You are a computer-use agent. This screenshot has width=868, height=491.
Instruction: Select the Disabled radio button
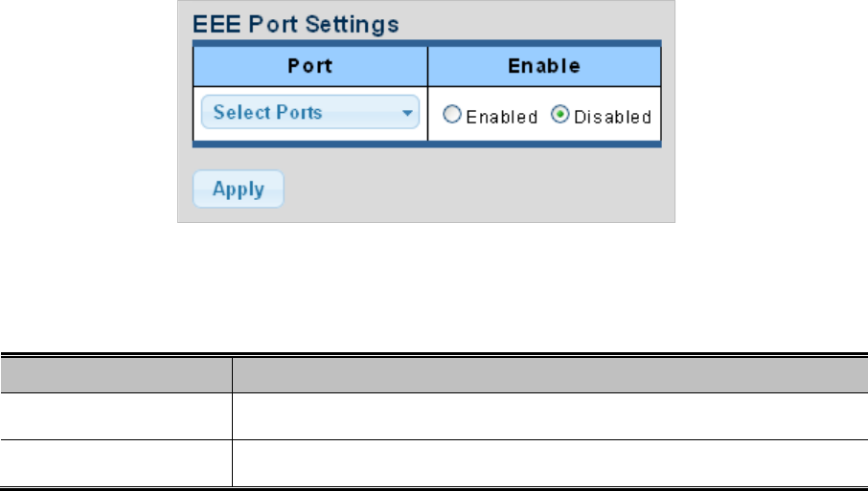[x=560, y=116]
